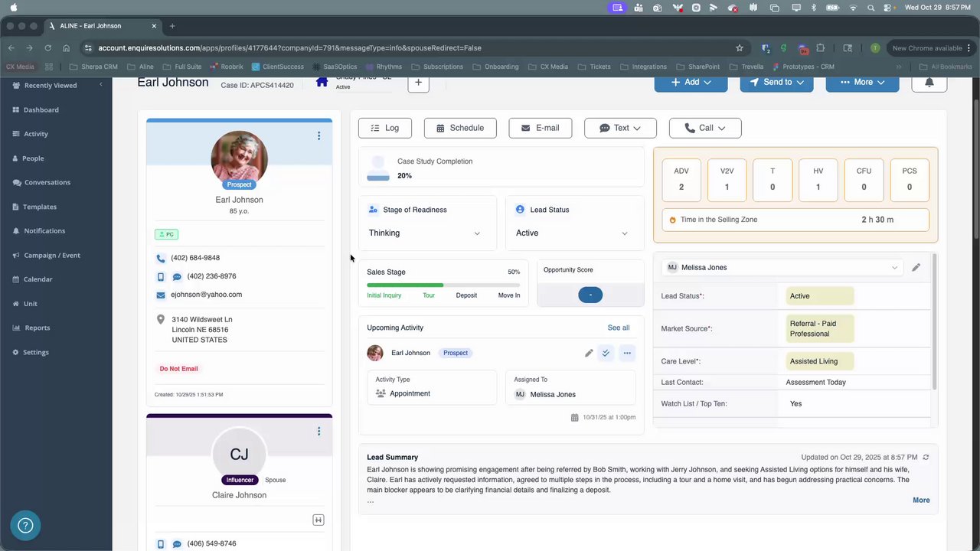This screenshot has height=551, width=980.
Task: Mark upcoming activity complete with the checkmark icon
Action: coord(606,353)
